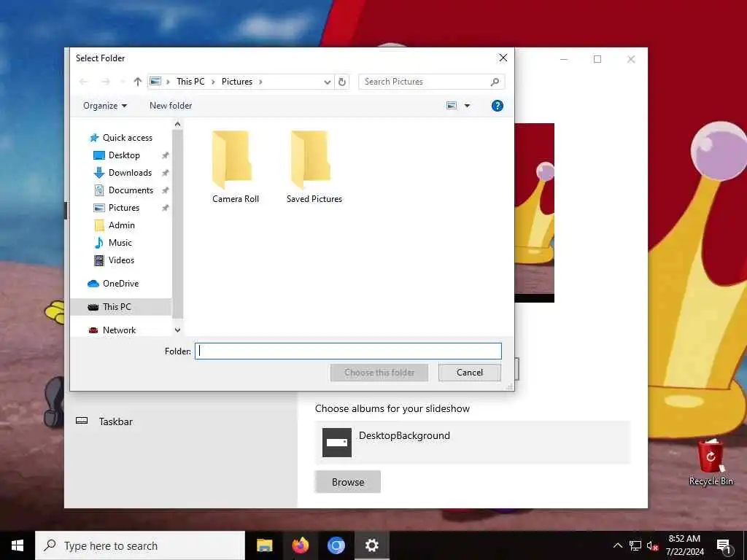Open the Organize dropdown menu
This screenshot has height=560, width=747.
105,106
